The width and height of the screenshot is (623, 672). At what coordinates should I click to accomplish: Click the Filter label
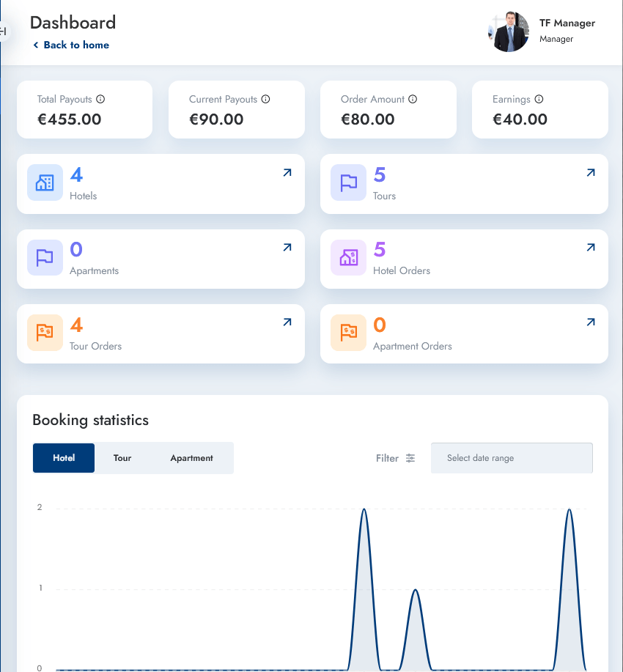pyautogui.click(x=387, y=458)
